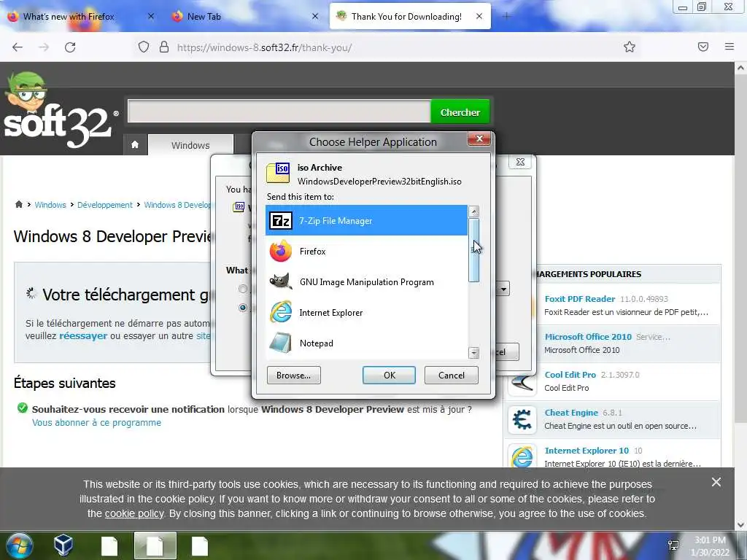Close the New Tab tab
Image resolution: width=747 pixels, height=560 pixels.
315,16
